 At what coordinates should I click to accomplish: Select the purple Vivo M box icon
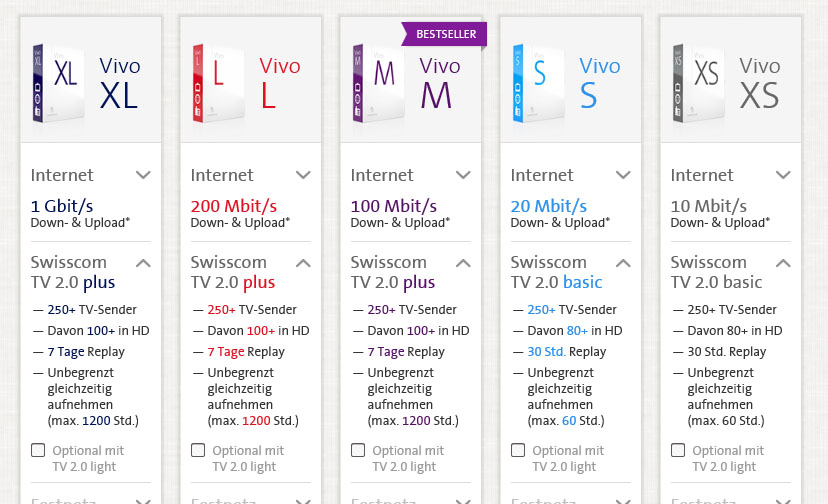coord(378,83)
